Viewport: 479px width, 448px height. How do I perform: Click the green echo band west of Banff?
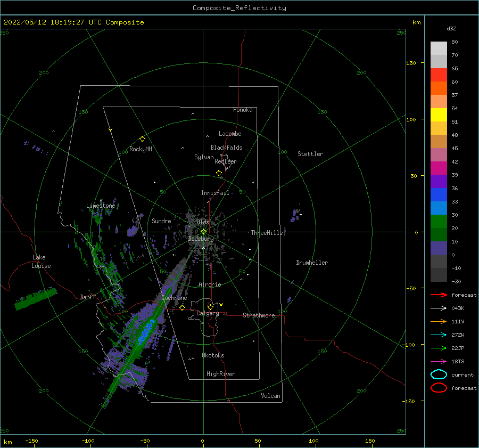point(36,298)
